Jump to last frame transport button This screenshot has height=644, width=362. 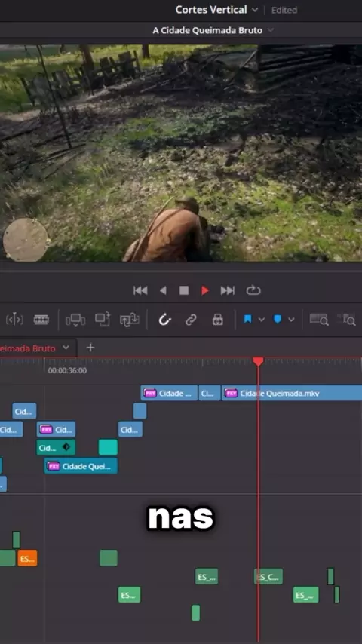point(228,291)
